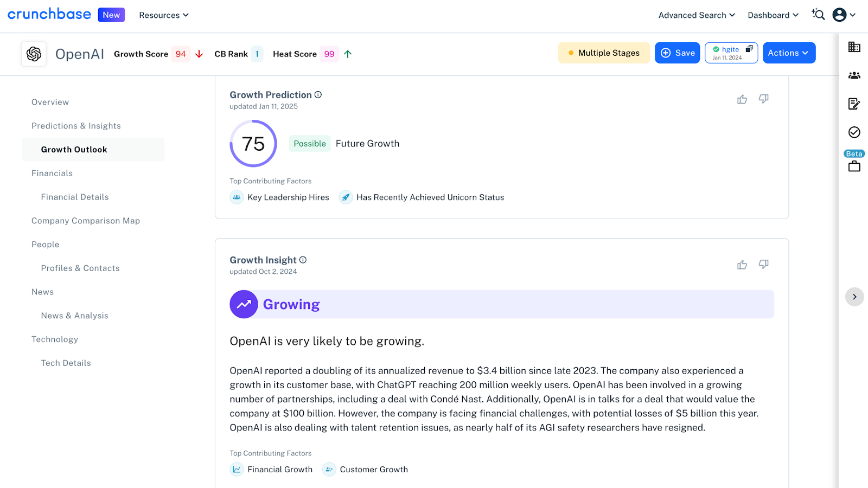The width and height of the screenshot is (868, 488).
Task: Click the Key Leadership Hires icon
Action: click(237, 197)
